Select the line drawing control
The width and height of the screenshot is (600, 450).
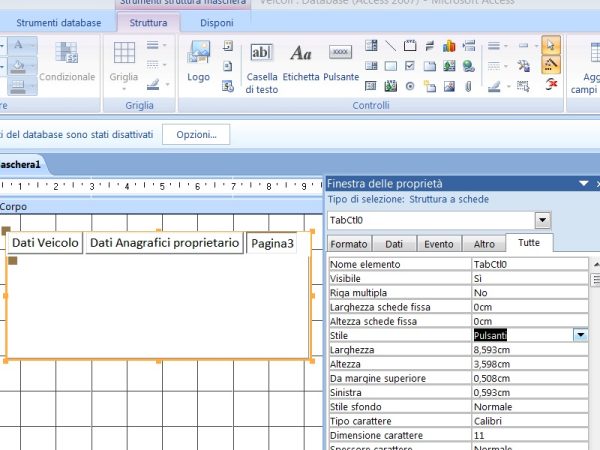point(389,46)
